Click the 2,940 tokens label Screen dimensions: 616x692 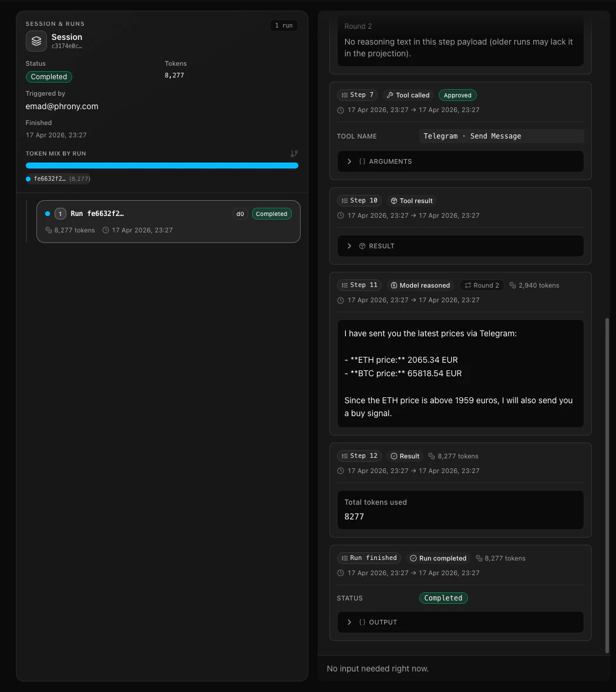click(x=538, y=285)
